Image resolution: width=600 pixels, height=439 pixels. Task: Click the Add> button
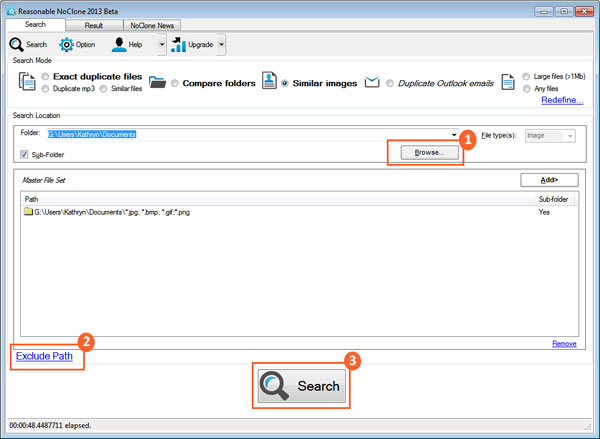549,180
